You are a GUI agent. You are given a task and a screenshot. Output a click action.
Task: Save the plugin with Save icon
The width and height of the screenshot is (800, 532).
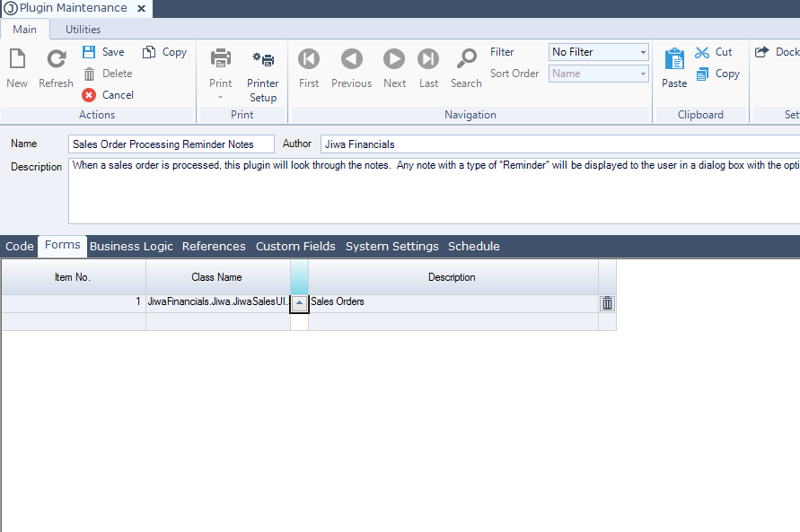tap(90, 52)
